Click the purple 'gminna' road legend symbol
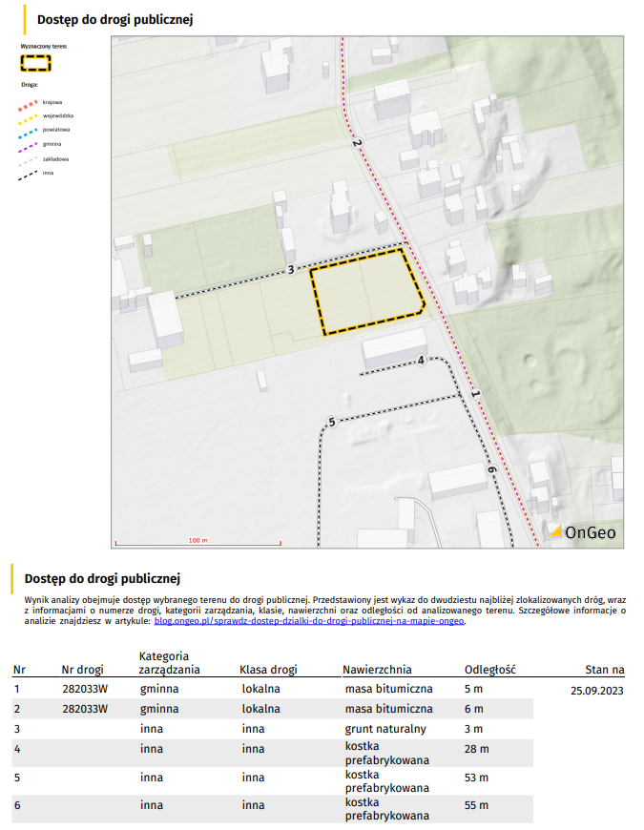Screen dimensions: 644x830 31,143
